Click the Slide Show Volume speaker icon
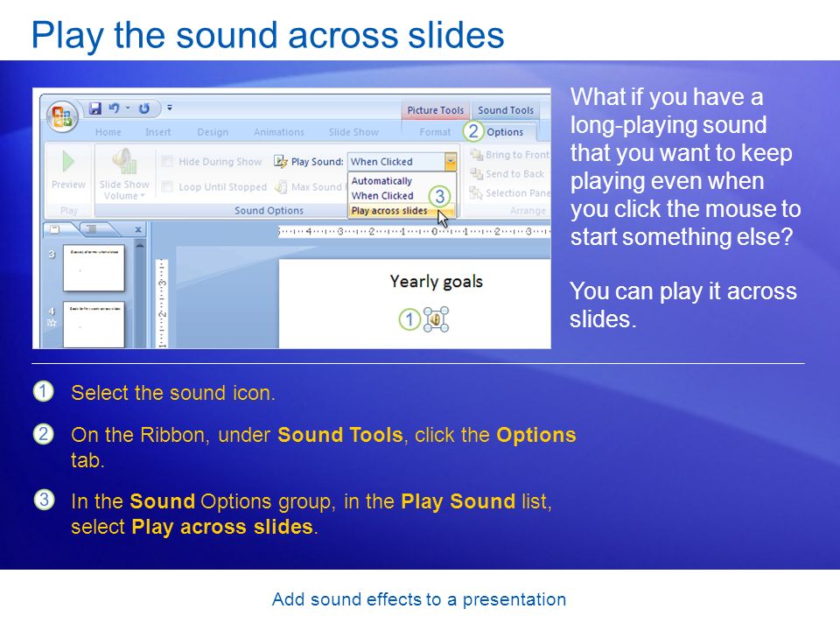 (x=123, y=161)
